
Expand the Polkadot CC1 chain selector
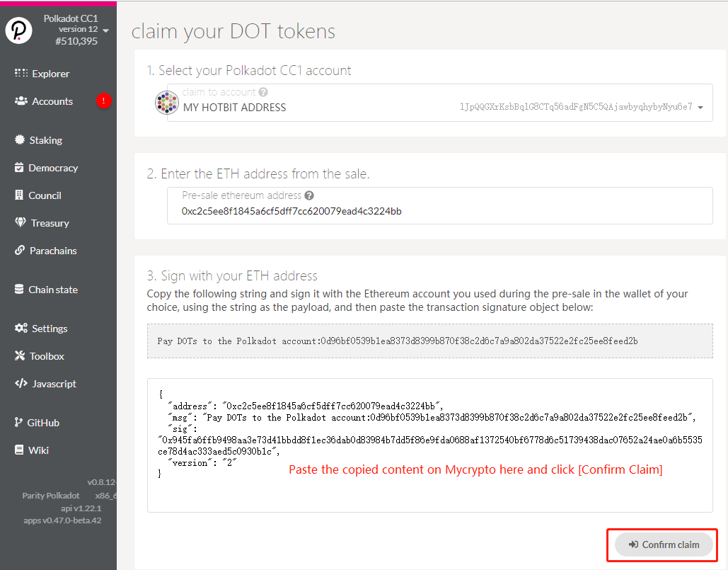(x=105, y=30)
